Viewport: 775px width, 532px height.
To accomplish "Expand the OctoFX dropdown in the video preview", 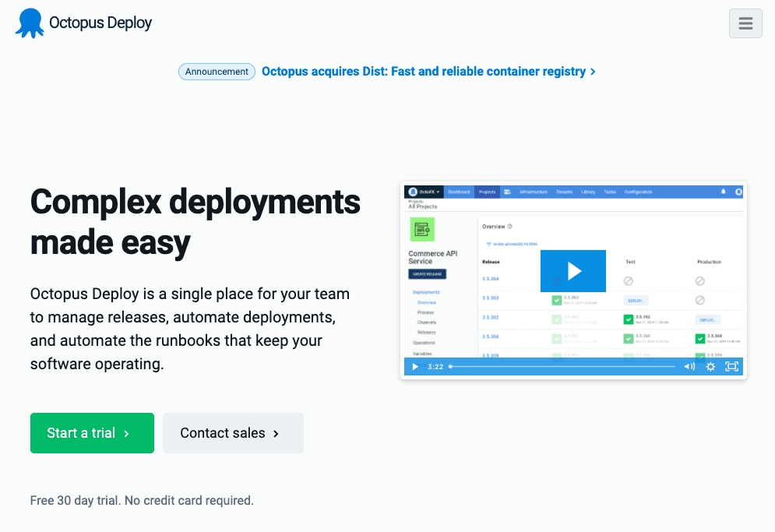I will [x=424, y=192].
